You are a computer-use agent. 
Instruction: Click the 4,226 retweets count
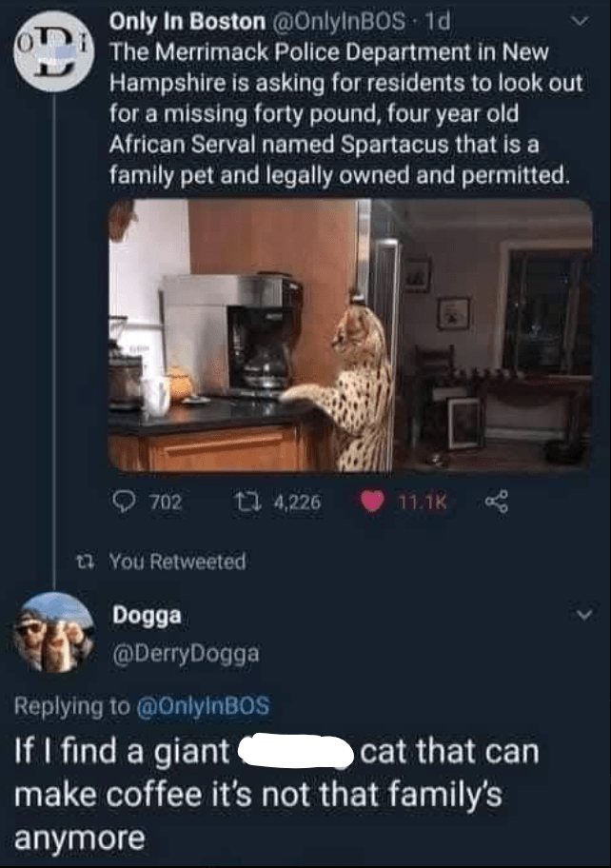pyautogui.click(x=293, y=501)
